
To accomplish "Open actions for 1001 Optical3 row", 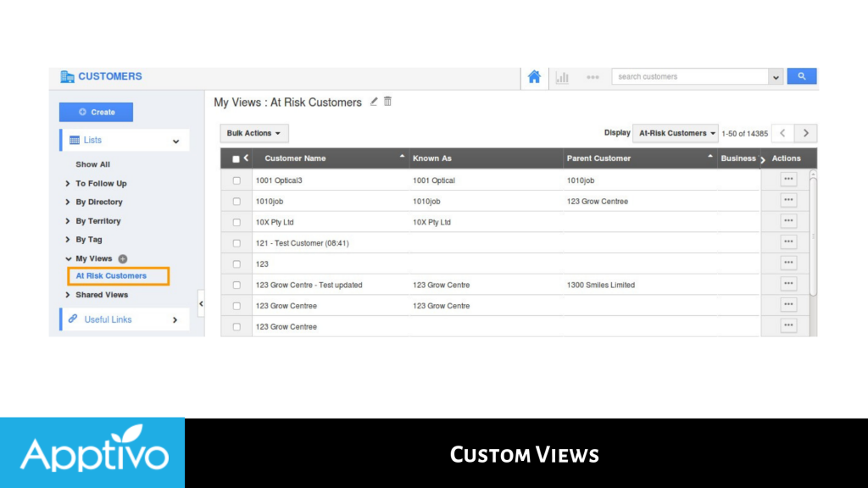I will point(788,179).
